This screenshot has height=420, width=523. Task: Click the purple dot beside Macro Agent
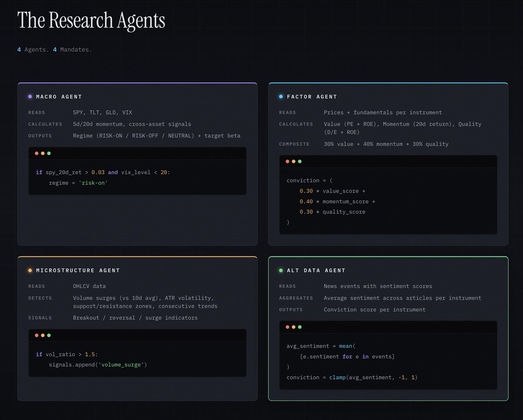[30, 97]
